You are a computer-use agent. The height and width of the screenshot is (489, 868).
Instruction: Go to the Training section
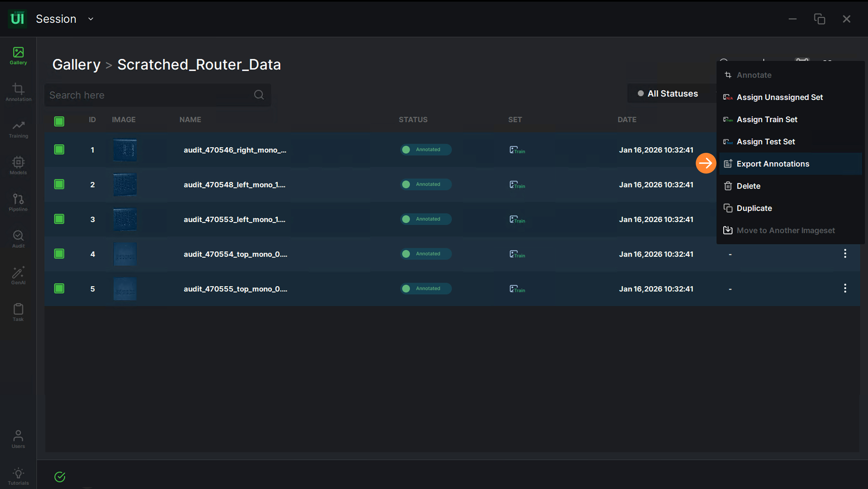point(18,129)
